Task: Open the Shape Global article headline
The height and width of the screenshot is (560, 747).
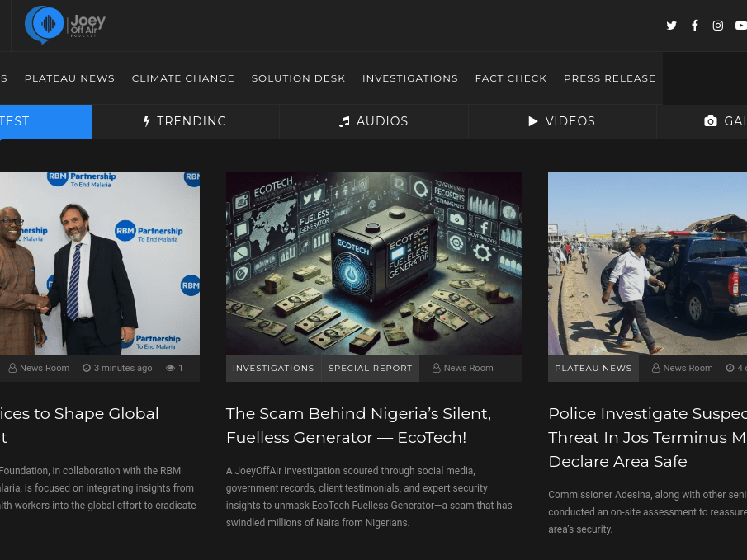Action: pyautogui.click(x=79, y=426)
